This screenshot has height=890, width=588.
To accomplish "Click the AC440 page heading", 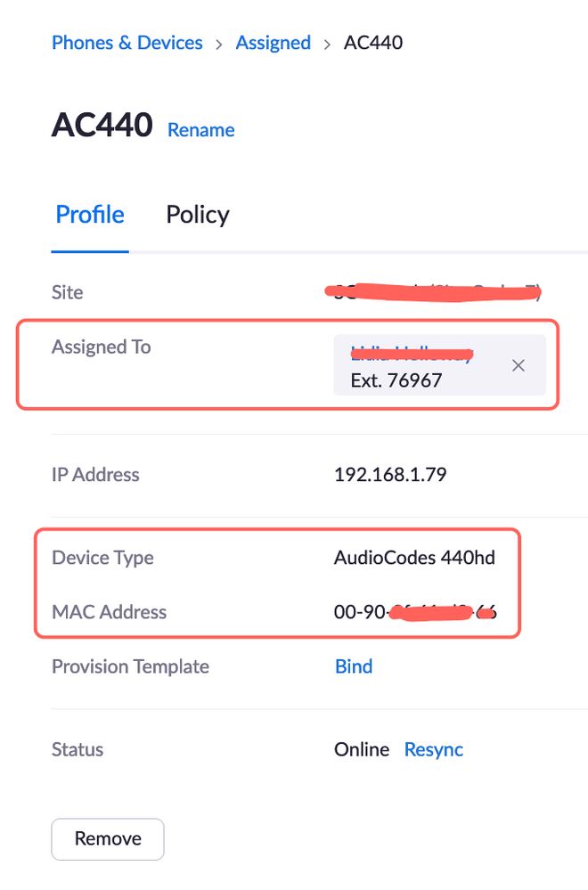I will [x=102, y=126].
